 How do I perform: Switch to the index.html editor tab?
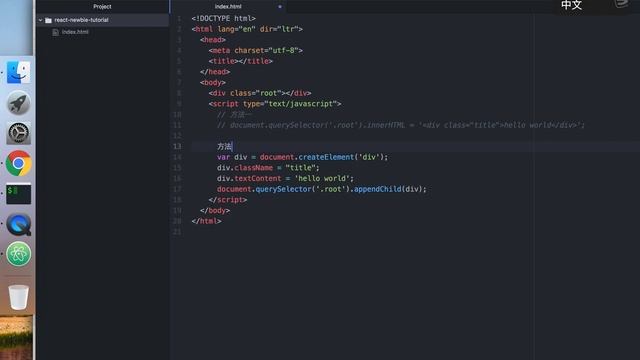click(x=228, y=7)
